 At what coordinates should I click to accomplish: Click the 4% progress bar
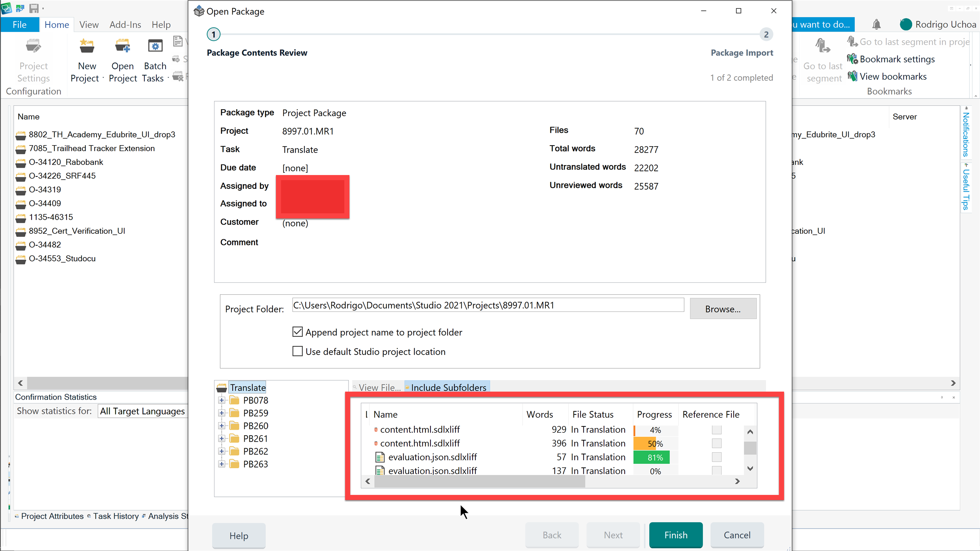[x=655, y=430]
